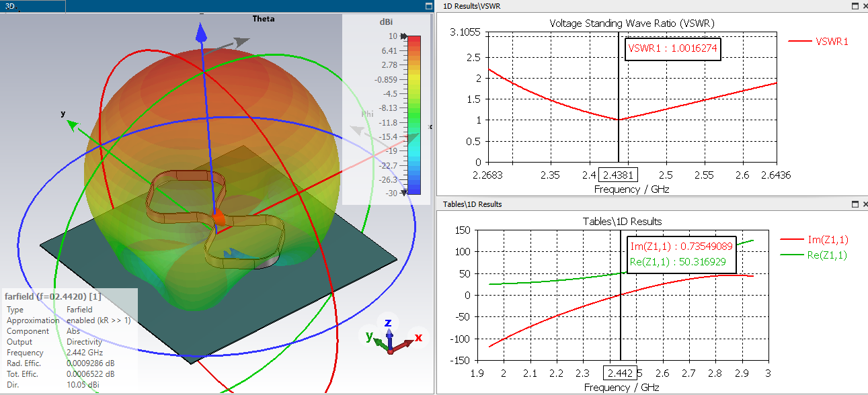Image resolution: width=868 pixels, height=395 pixels.
Task: Click the Voltage Standing Wave Ratio plot title
Action: [632, 24]
